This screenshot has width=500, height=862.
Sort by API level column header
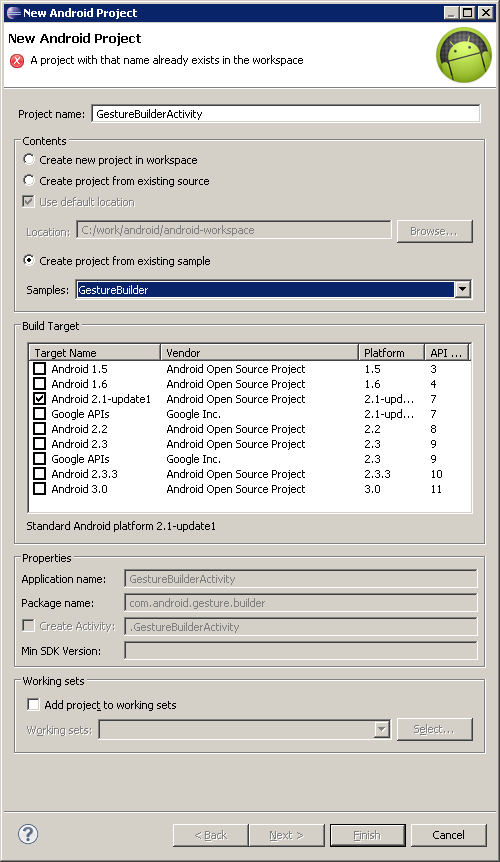coord(447,352)
